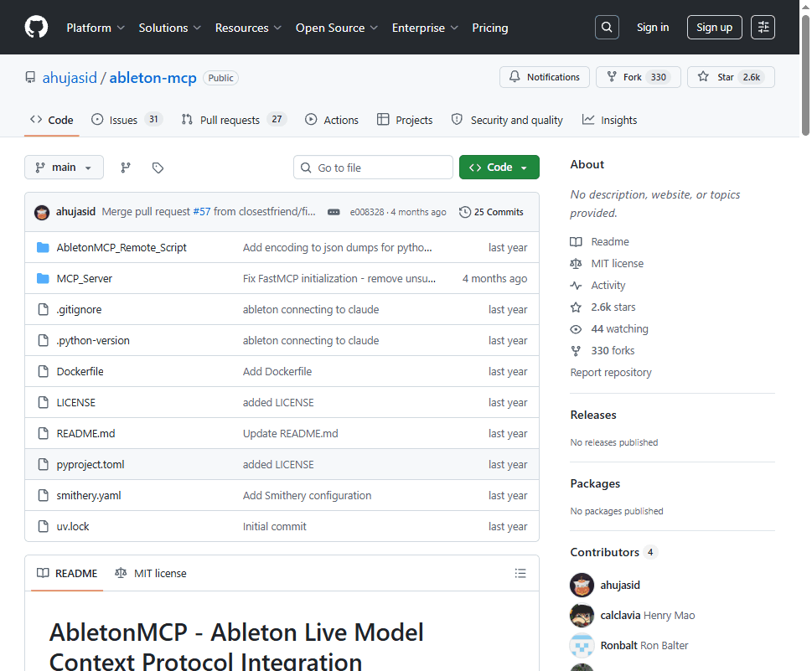Switch to Security and quality tab

tap(507, 120)
